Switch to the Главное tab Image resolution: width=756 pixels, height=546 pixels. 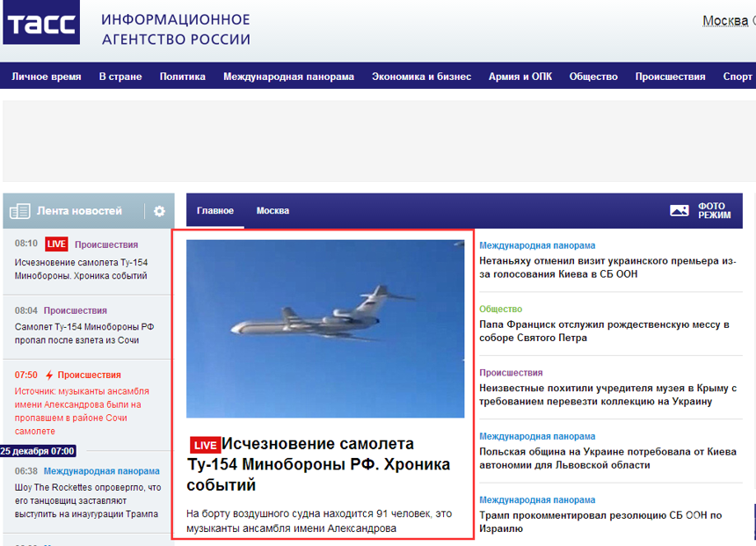(215, 211)
